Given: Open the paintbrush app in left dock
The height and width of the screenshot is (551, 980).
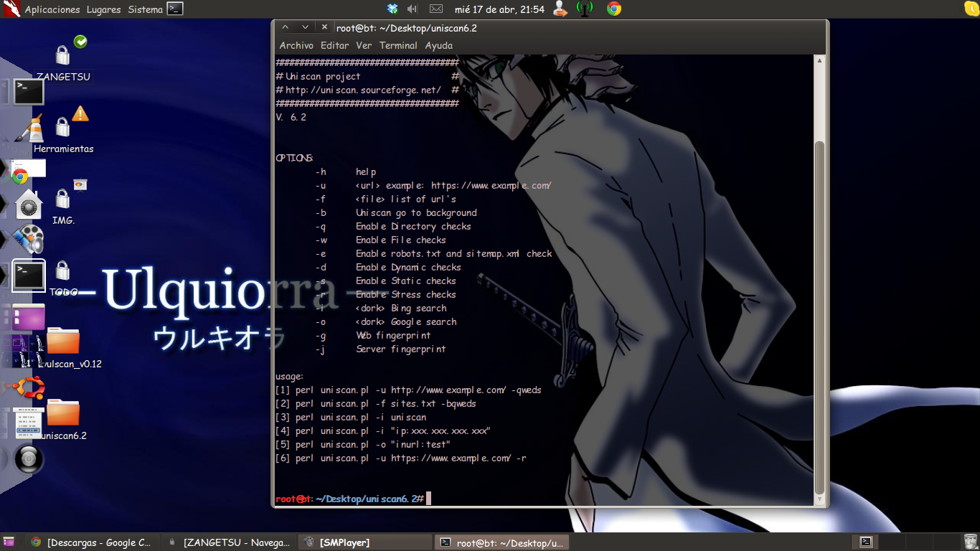Looking at the screenshot, I should tap(29, 128).
